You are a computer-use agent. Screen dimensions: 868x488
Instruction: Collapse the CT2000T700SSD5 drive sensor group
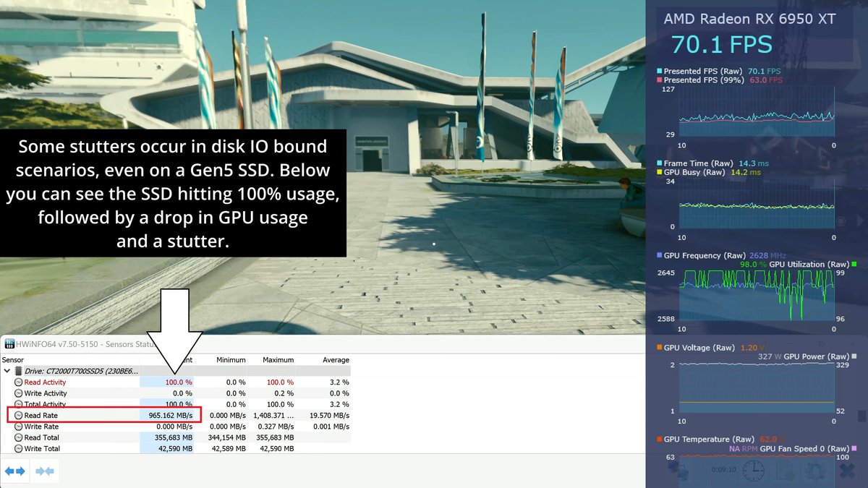coord(7,371)
